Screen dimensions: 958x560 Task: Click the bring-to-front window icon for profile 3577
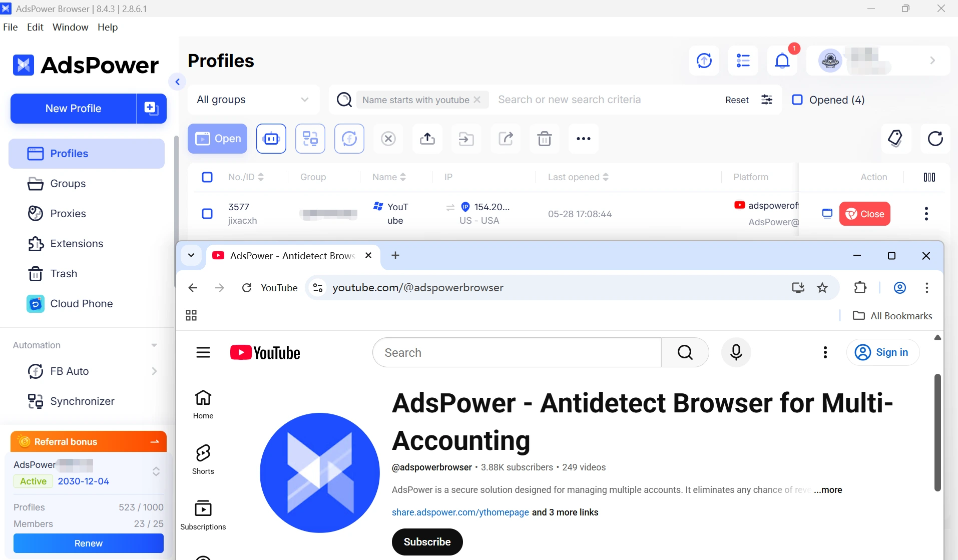(827, 214)
